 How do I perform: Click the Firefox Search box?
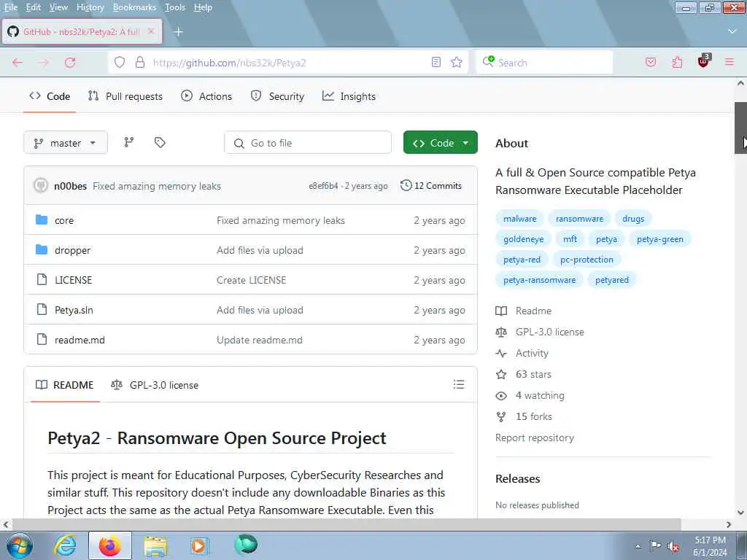544,63
